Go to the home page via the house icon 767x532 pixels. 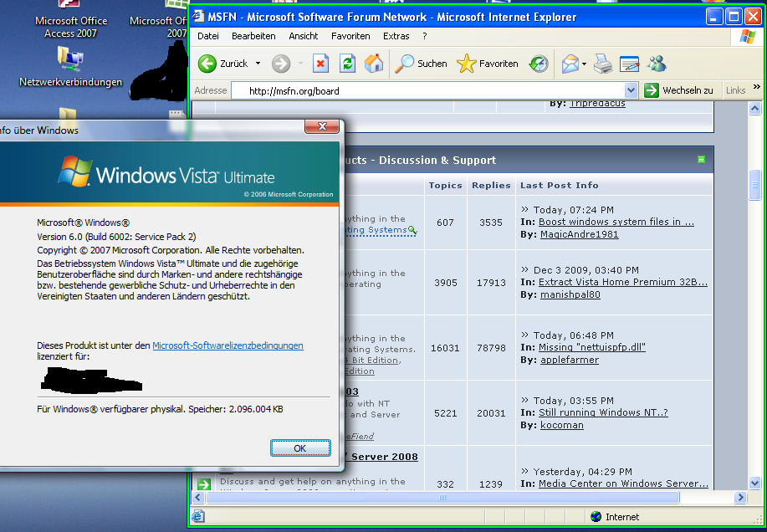374,64
